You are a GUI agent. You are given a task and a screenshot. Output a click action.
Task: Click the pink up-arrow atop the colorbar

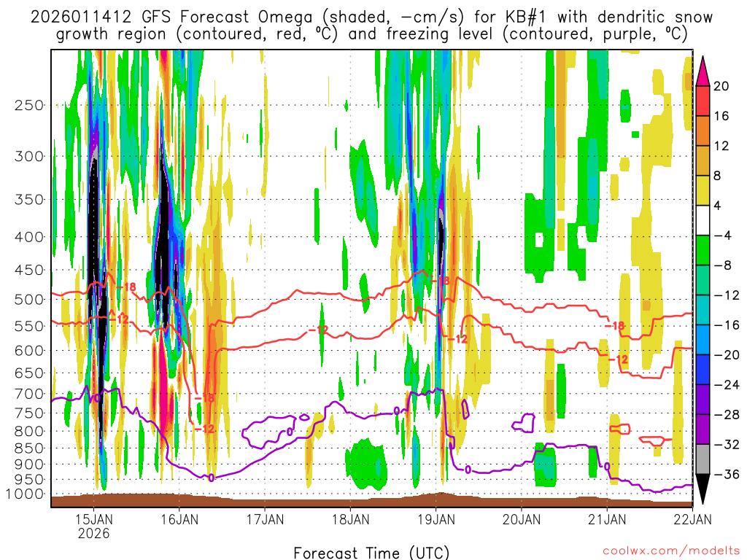[x=705, y=71]
